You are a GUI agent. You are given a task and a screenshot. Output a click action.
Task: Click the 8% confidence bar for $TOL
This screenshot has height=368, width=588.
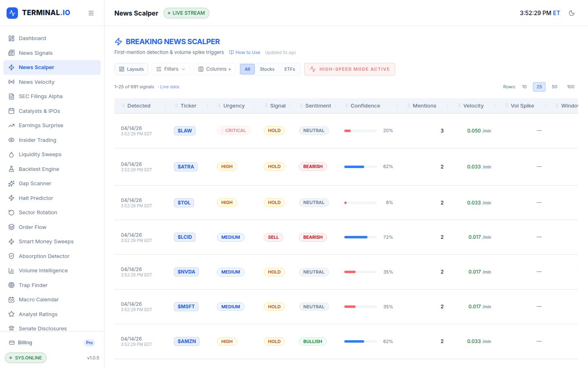click(x=361, y=203)
